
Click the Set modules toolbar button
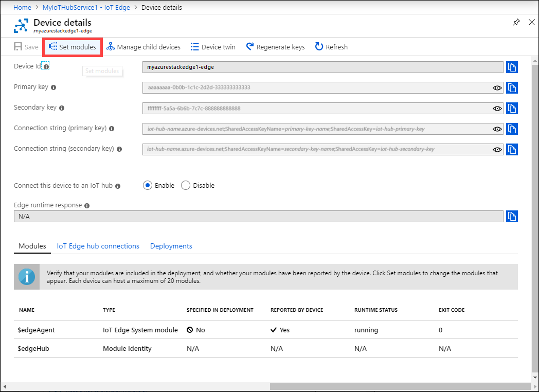[73, 47]
